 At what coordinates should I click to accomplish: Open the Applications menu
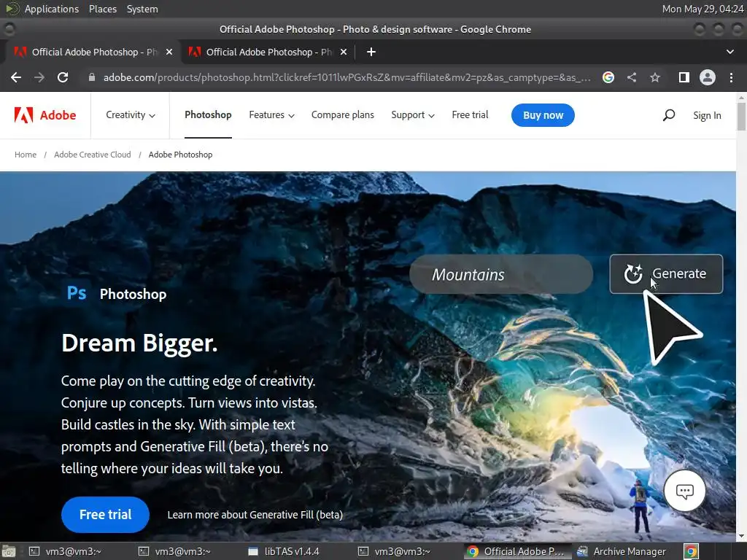[52, 9]
